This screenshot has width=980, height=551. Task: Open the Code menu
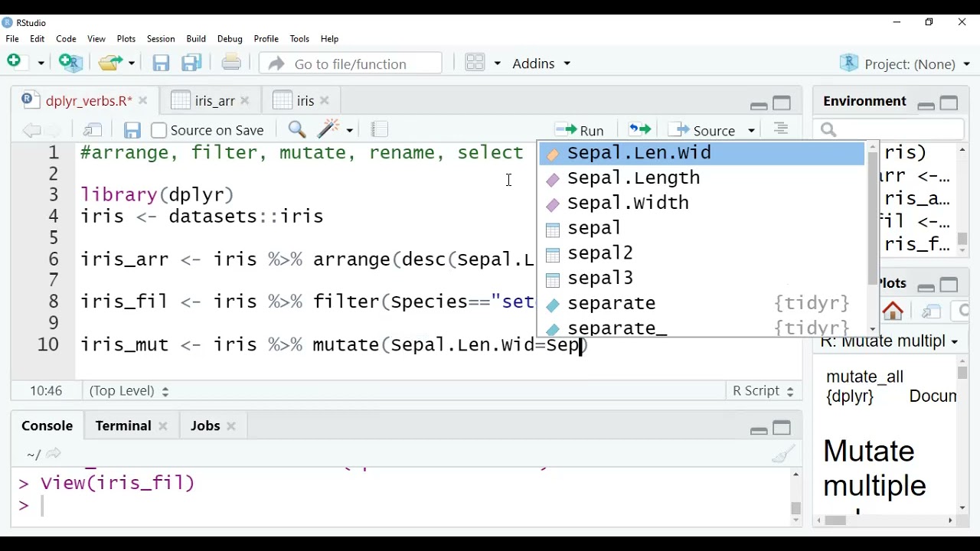point(67,38)
